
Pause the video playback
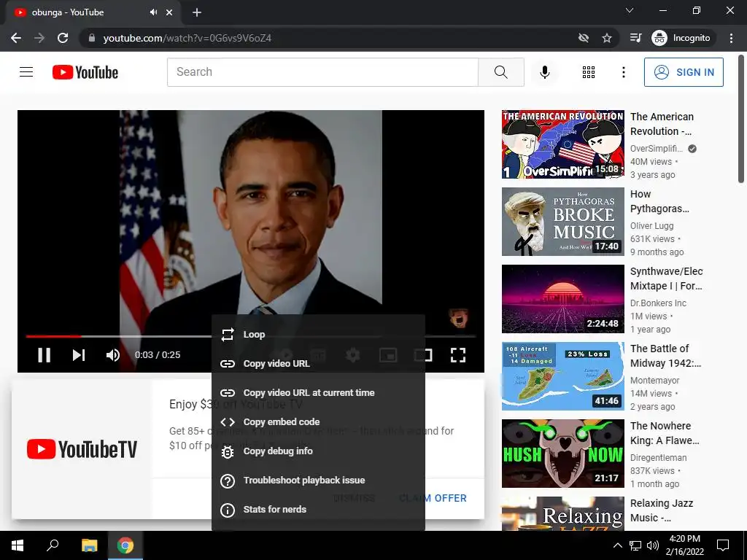tap(44, 355)
